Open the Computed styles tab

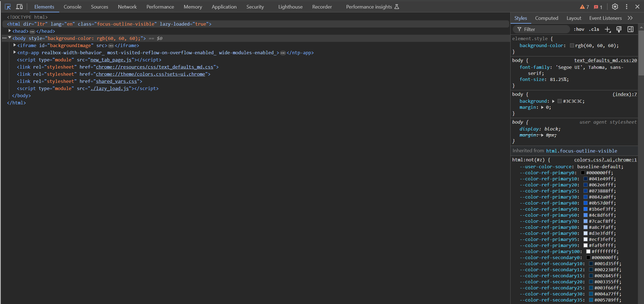546,18
